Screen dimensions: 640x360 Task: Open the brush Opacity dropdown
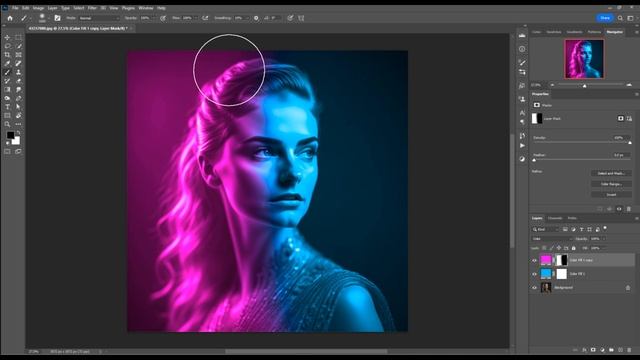tap(153, 18)
